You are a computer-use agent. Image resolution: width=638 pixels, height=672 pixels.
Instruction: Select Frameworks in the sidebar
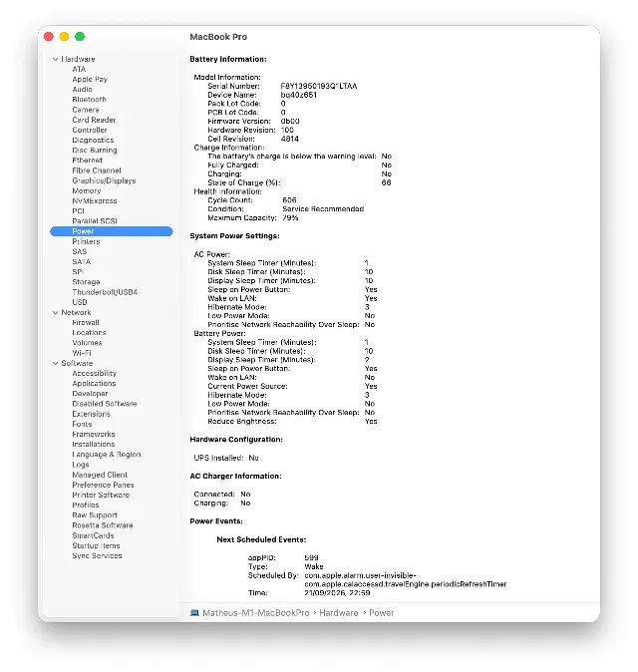click(94, 435)
